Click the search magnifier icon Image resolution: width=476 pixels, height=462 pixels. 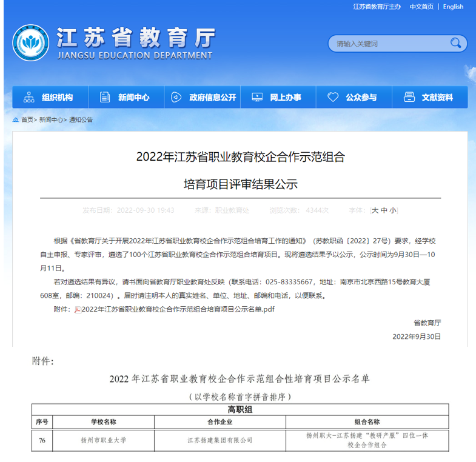[455, 43]
